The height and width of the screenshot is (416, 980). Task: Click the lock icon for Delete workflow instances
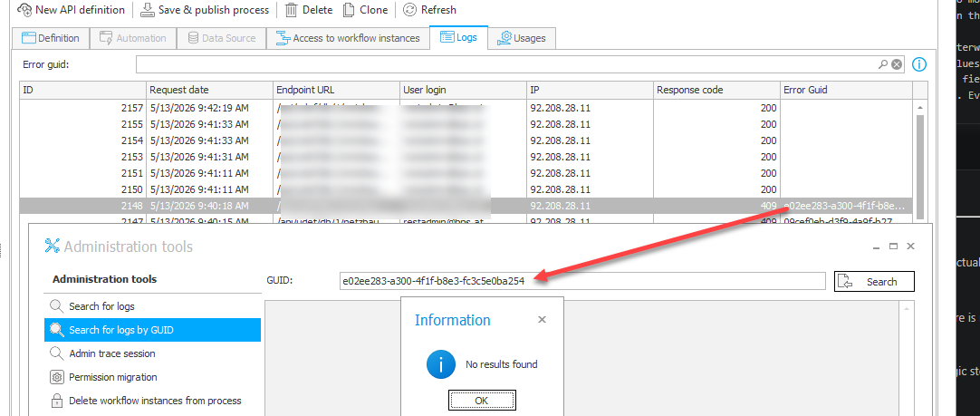pyautogui.click(x=57, y=401)
